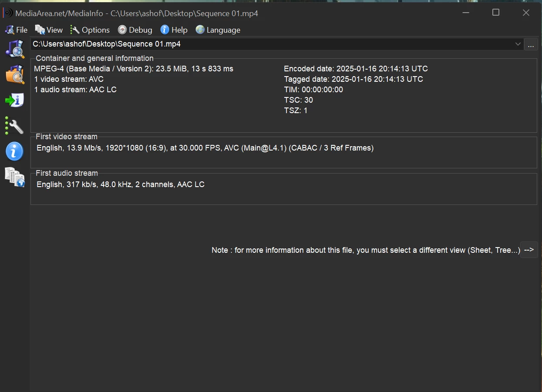Screen dimensions: 542x392
Task: Open the File menu
Action: 16,30
